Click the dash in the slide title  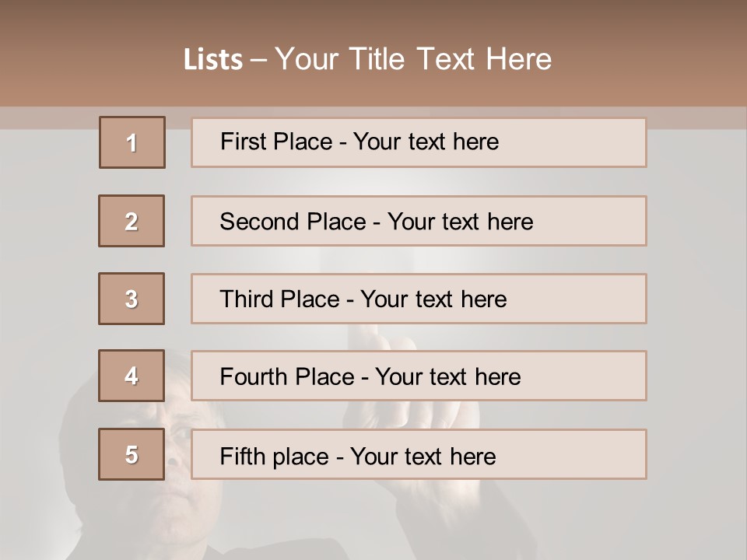(x=258, y=60)
